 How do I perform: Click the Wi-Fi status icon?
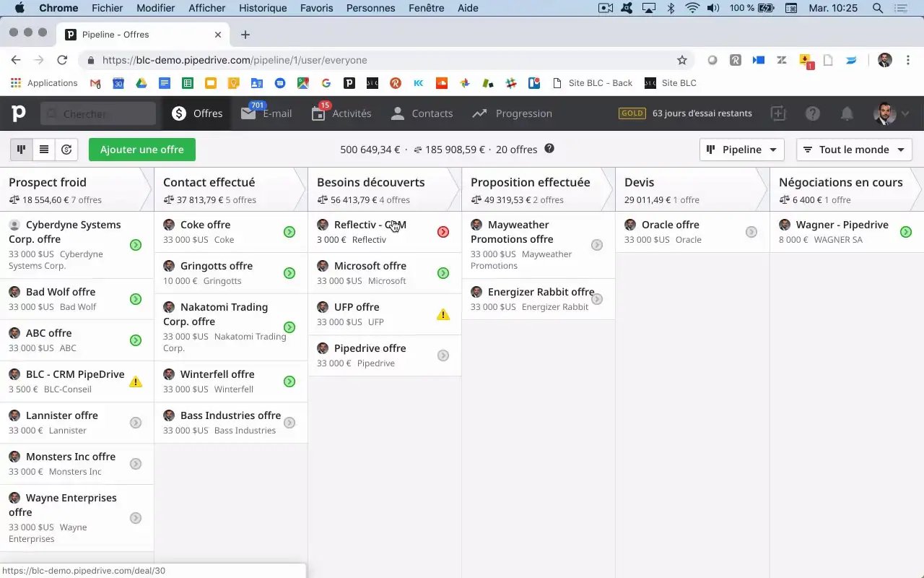692,8
